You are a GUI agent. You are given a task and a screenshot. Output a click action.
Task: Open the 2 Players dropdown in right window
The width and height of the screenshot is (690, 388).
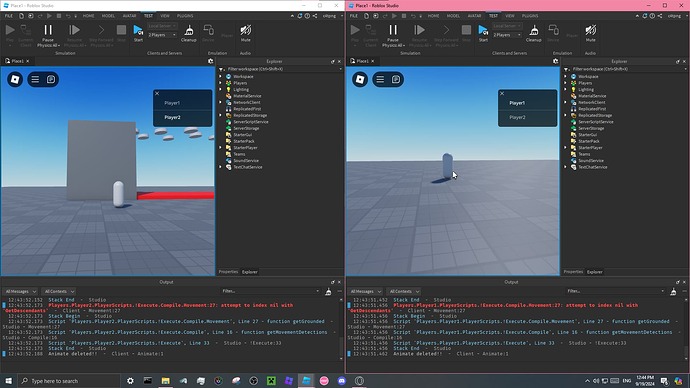click(507, 35)
